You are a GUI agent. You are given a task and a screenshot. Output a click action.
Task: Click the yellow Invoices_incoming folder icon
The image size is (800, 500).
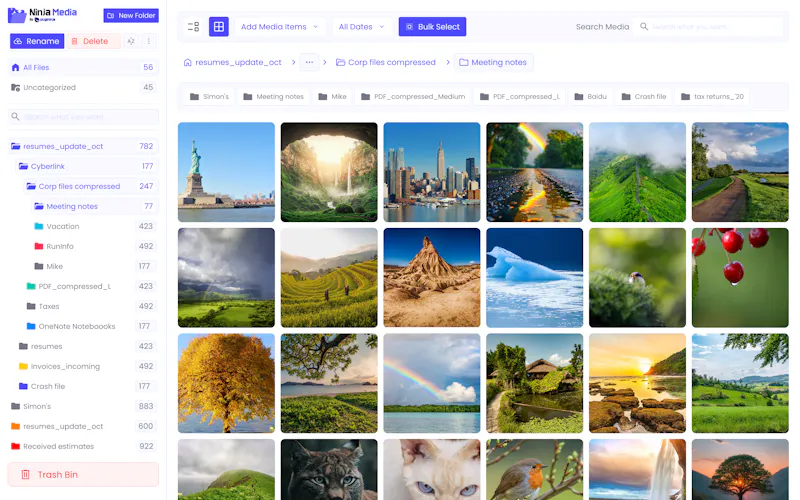[x=23, y=366]
